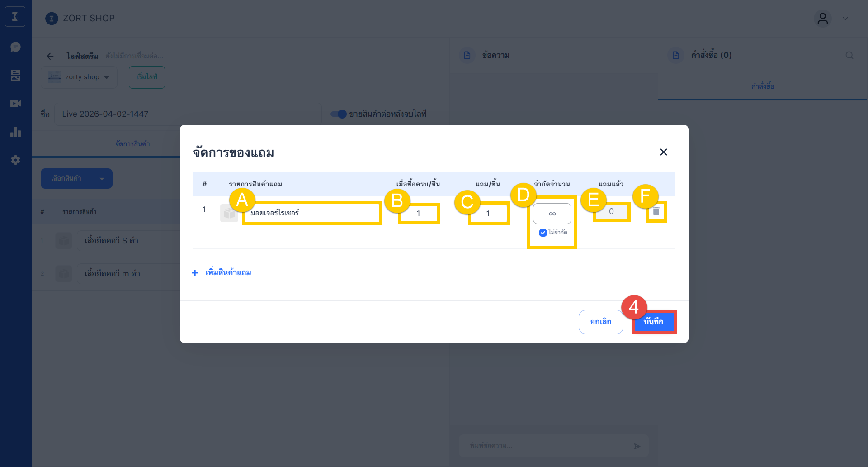Close the manage free gifts dialog

point(663,152)
